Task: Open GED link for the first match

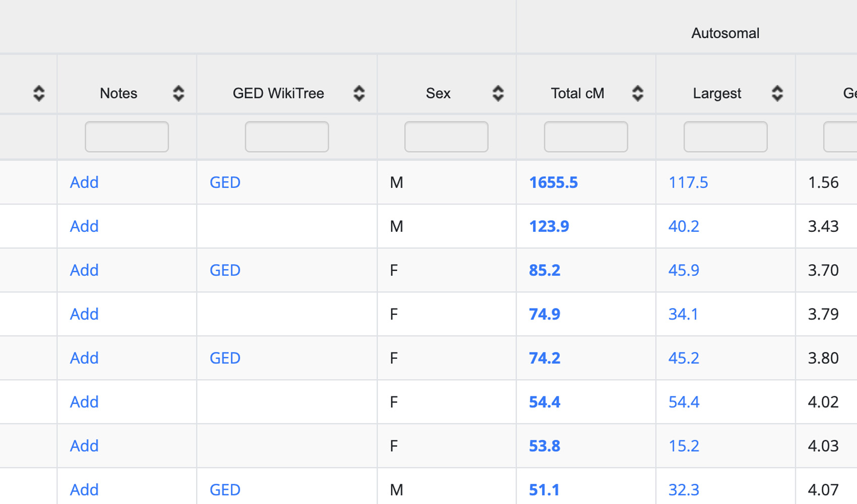Action: click(225, 182)
